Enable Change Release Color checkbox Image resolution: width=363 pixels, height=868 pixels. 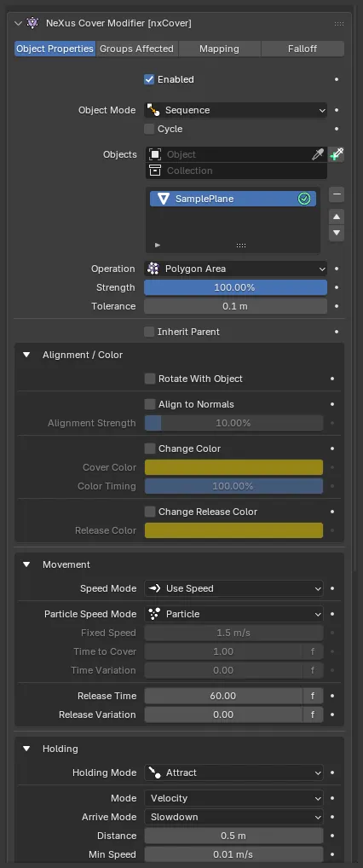coord(150,512)
